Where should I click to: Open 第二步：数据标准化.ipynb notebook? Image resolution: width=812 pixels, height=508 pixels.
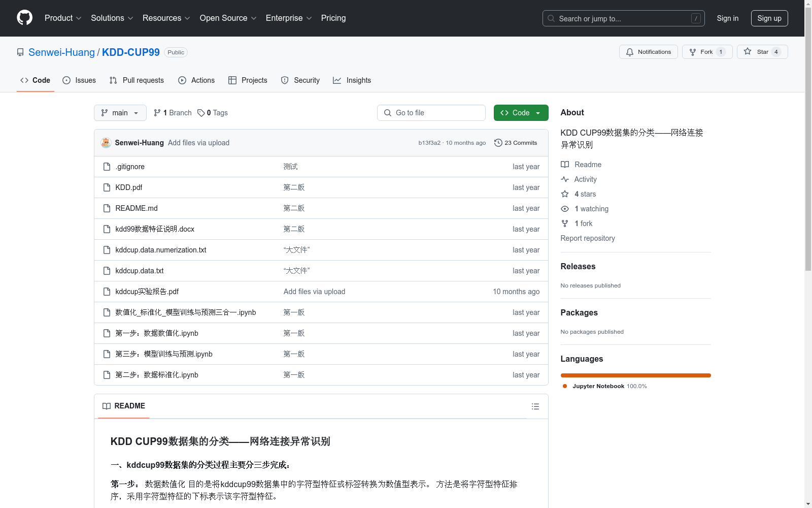[157, 375]
